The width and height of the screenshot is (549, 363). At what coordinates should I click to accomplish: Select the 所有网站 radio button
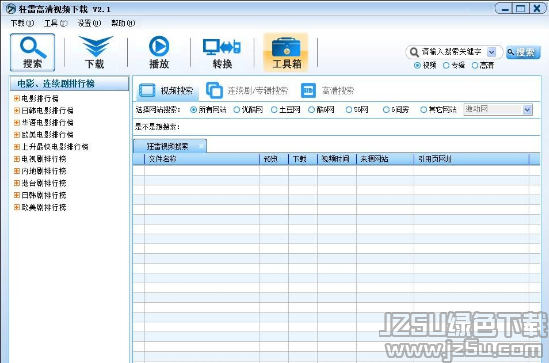[193, 110]
